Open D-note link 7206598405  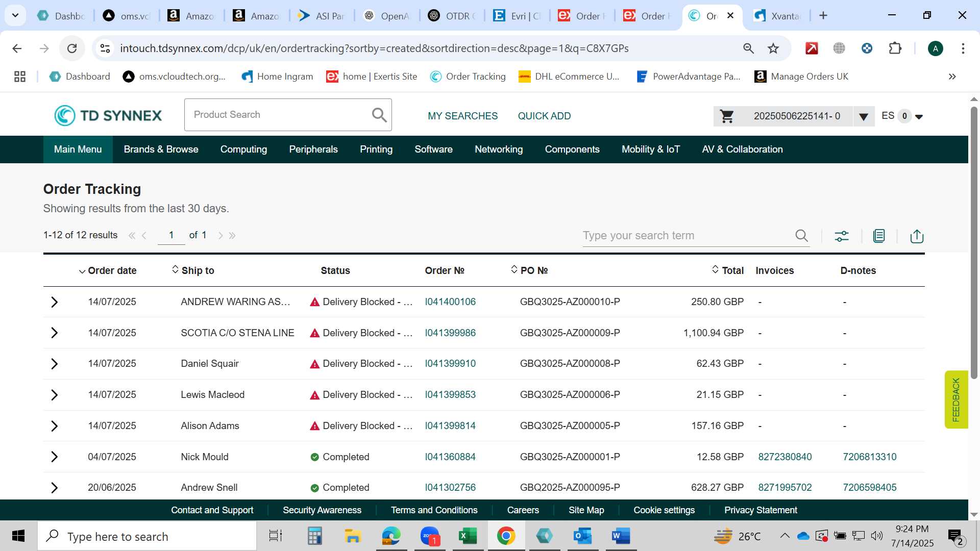869,488
